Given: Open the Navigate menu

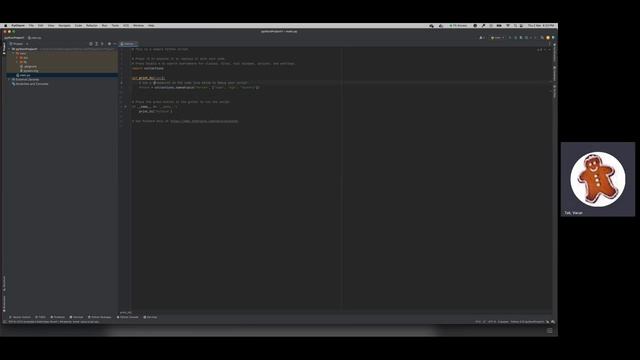Looking at the screenshot, I should click(x=64, y=25).
